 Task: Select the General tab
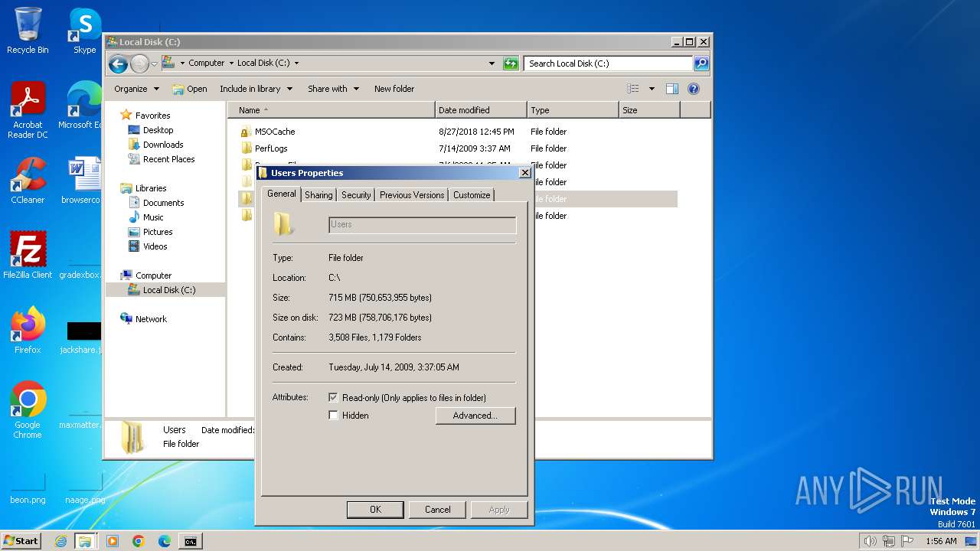tap(281, 194)
